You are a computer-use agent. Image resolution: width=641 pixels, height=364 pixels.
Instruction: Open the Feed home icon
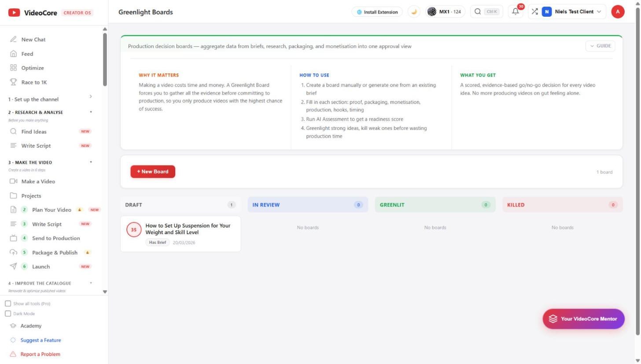click(13, 54)
